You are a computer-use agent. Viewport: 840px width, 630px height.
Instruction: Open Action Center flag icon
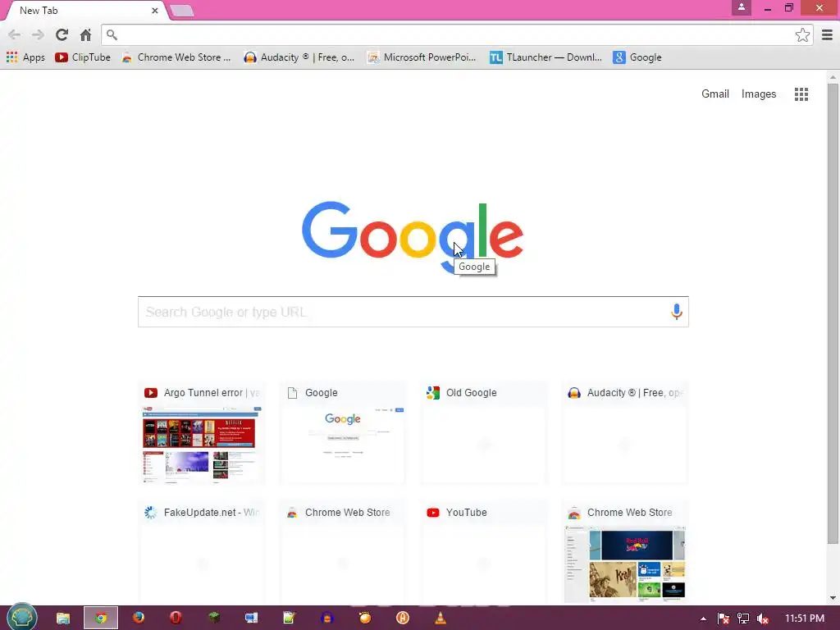click(x=724, y=619)
